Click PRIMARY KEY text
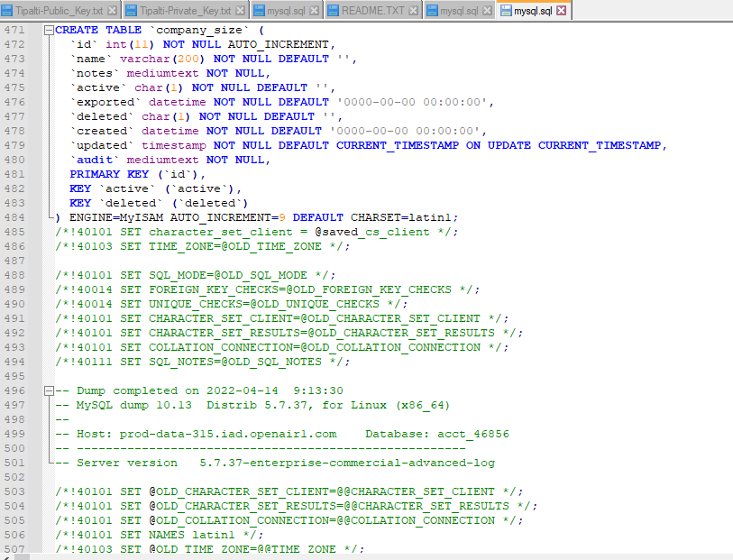This screenshot has width=733, height=560. click(x=109, y=174)
